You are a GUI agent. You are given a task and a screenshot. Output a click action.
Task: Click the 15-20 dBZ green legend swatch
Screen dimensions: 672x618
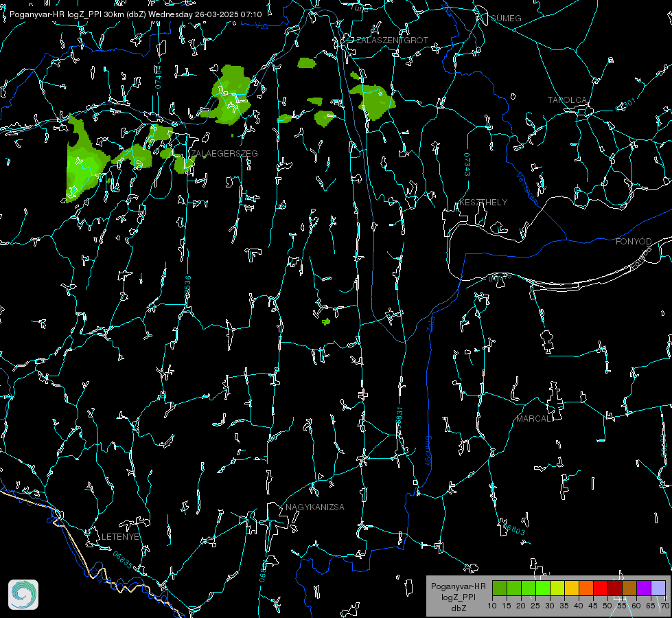514,588
